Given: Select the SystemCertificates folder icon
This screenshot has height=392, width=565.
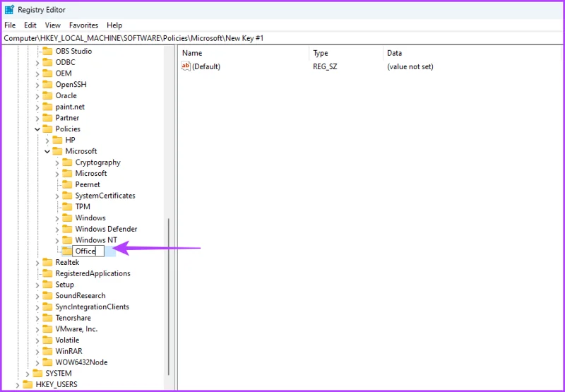Looking at the screenshot, I should coord(67,196).
